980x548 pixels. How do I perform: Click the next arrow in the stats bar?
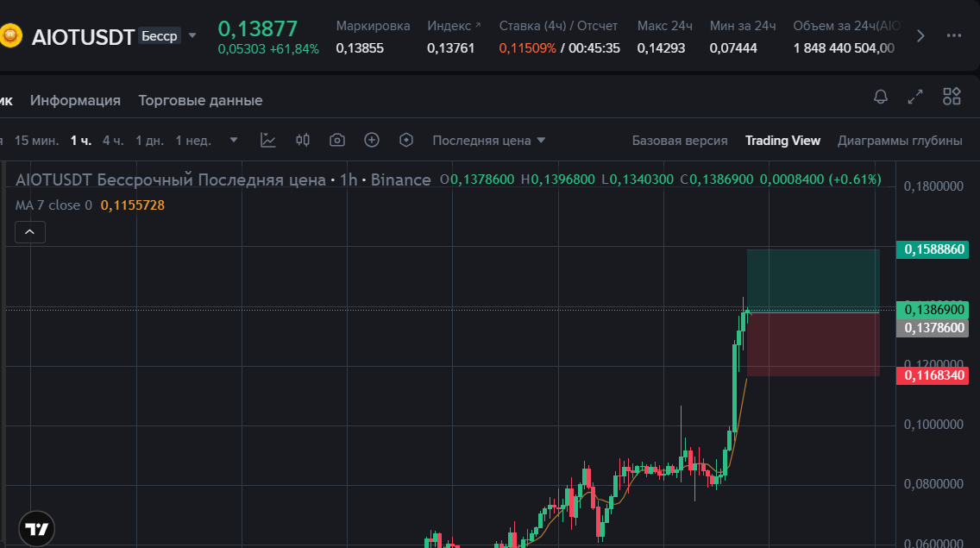920,36
